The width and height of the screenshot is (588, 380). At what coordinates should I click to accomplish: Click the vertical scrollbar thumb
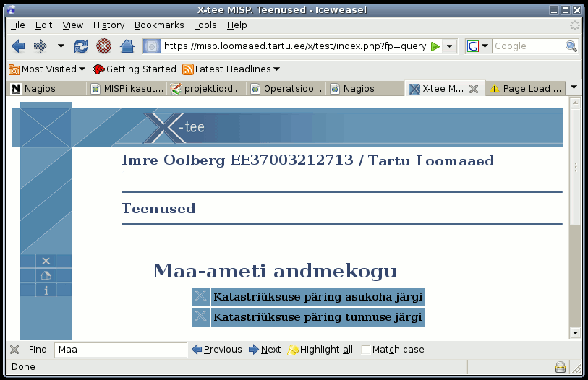tap(575, 167)
